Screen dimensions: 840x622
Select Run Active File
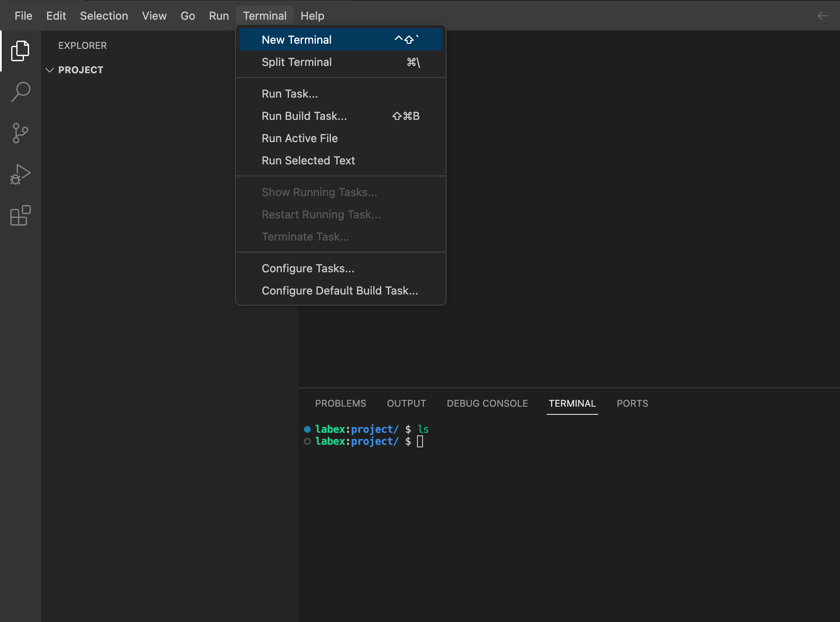[x=299, y=138]
